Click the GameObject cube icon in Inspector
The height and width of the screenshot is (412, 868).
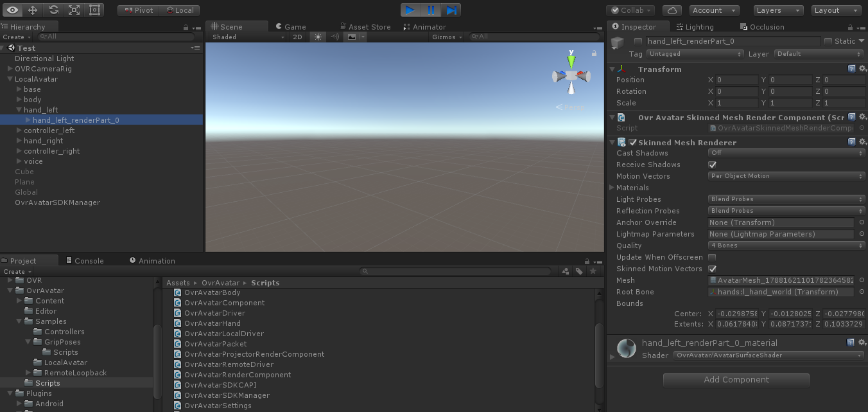click(x=618, y=44)
